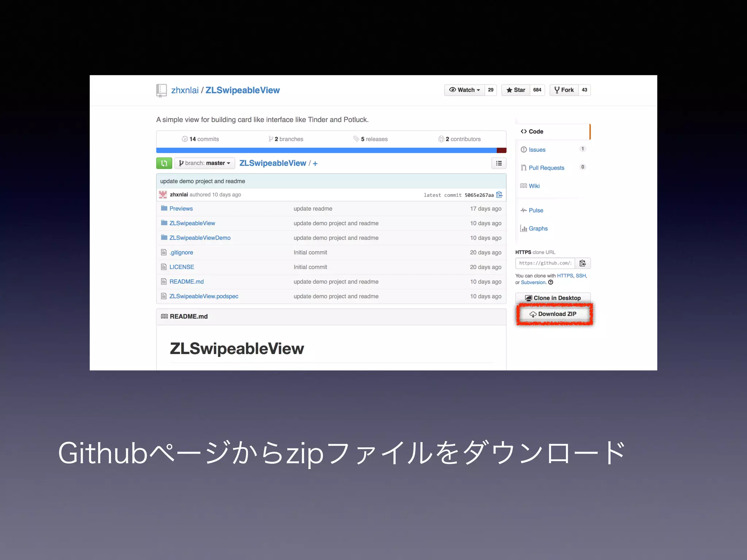Open the 29 watchers count

[491, 90]
